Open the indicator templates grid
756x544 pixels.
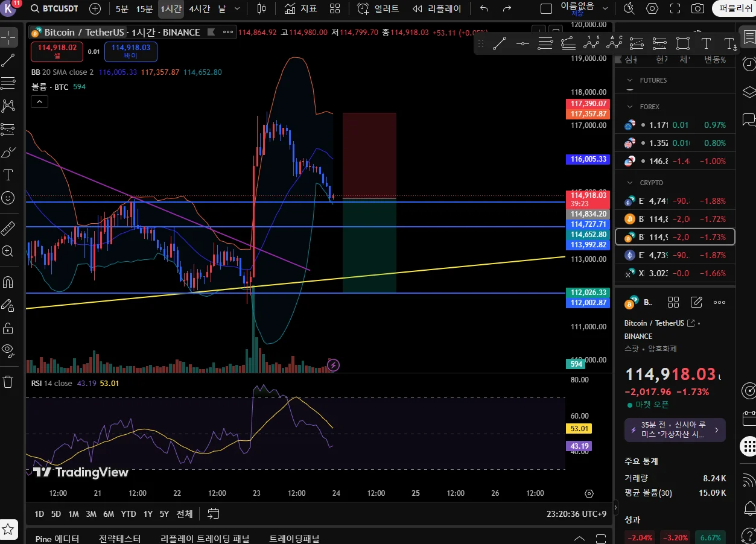click(x=335, y=8)
